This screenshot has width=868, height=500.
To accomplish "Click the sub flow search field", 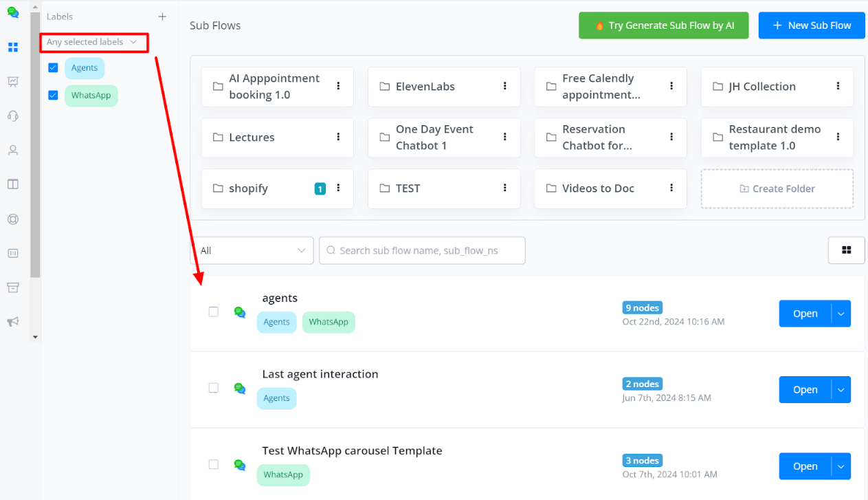I will [x=422, y=250].
